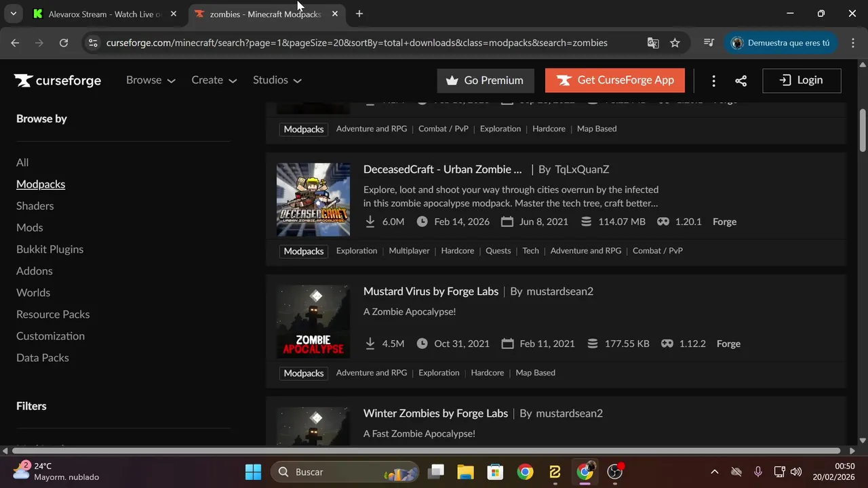
Task: Click Mustard Virus file size icon
Action: coord(593,344)
